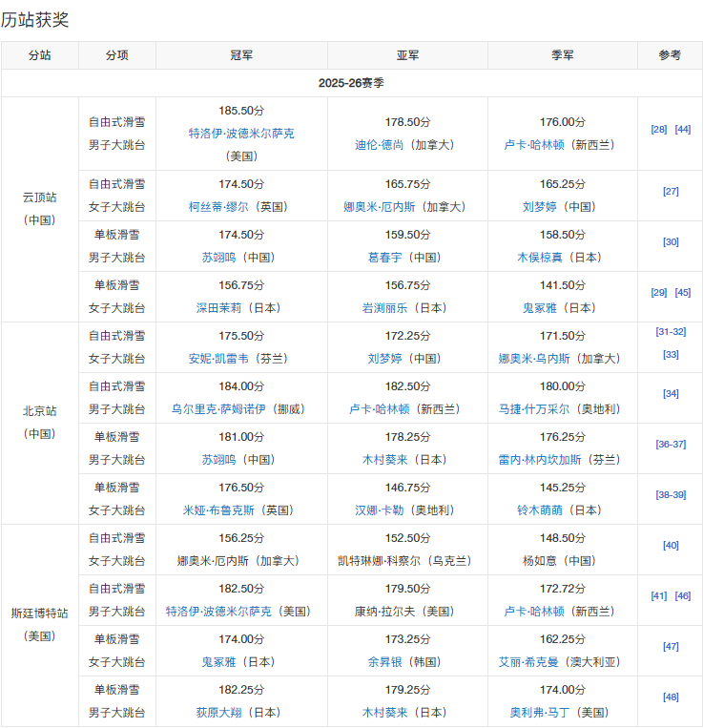Image resolution: width=703 pixels, height=728 pixels.
Task: Open reference link [47]
Action: click(x=671, y=647)
